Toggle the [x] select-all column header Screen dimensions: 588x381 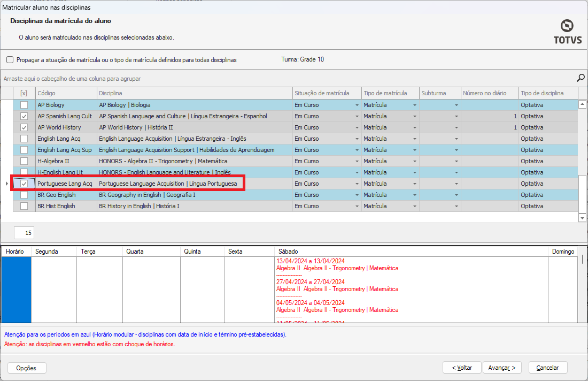pyautogui.click(x=24, y=93)
